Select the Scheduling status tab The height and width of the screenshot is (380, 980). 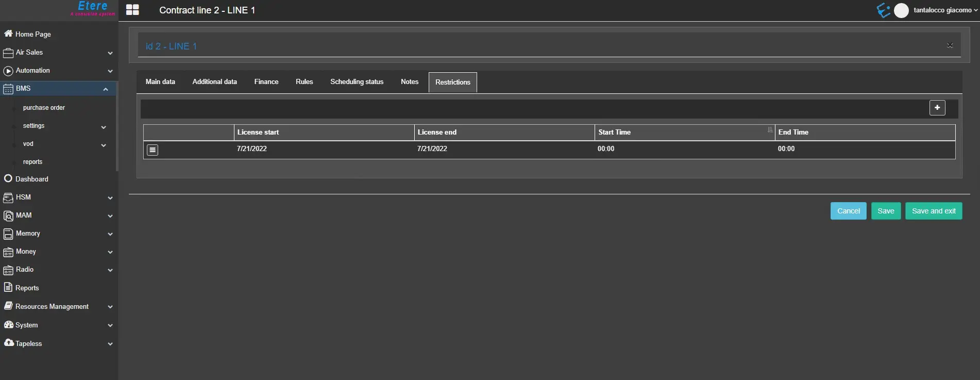pos(357,82)
